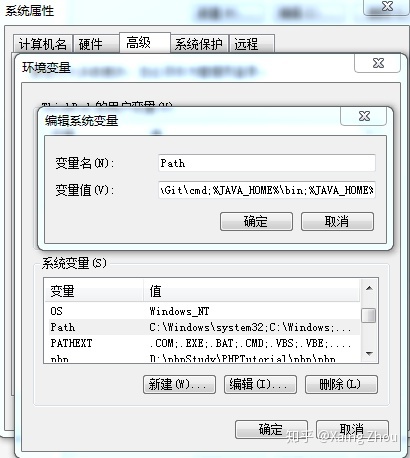This screenshot has width=410, height=458.
Task: Select the 高级 tab
Action: click(145, 42)
